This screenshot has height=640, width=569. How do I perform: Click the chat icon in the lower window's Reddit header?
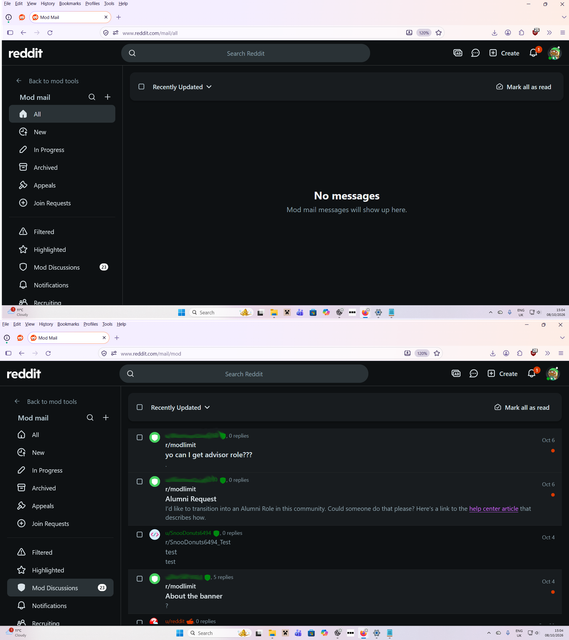click(473, 373)
